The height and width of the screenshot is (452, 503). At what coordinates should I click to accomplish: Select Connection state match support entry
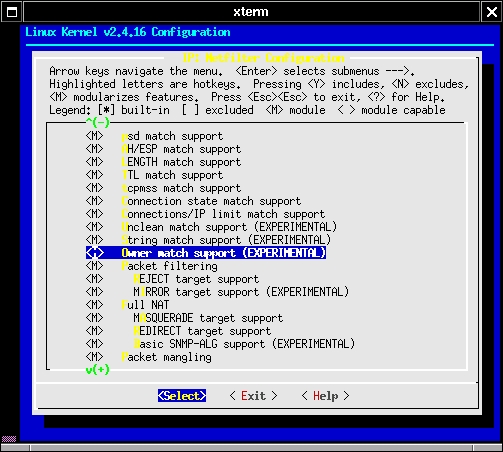[x=211, y=201]
